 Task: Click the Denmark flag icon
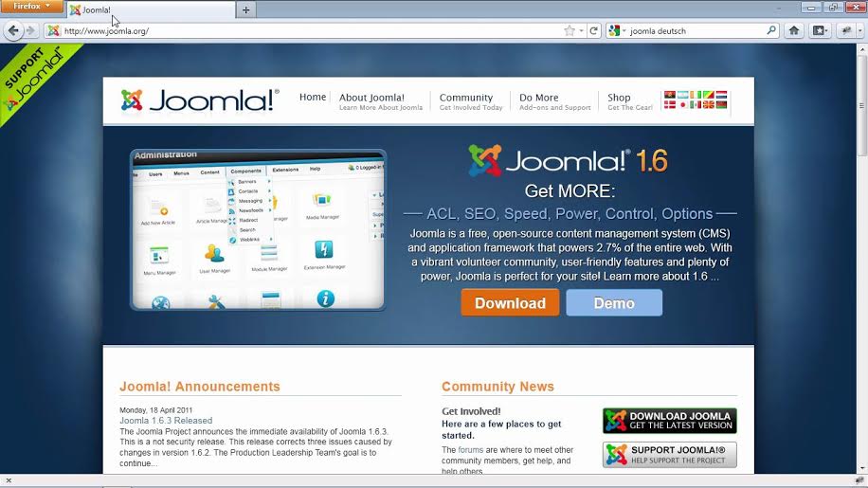[670, 104]
